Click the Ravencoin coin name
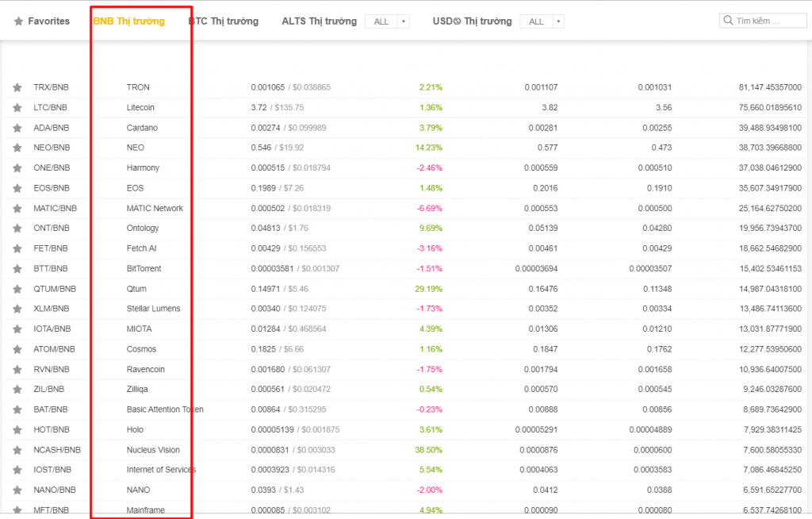The width and height of the screenshot is (812, 519). 146,369
